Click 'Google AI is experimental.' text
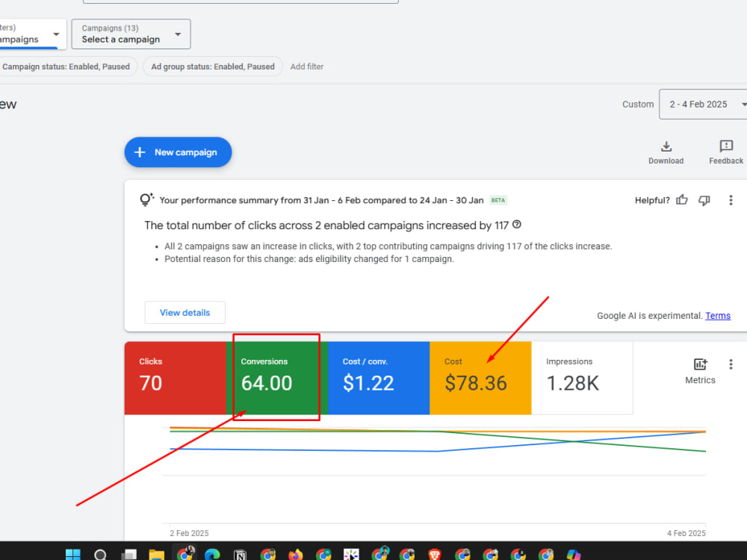The height and width of the screenshot is (560, 747). [x=650, y=316]
